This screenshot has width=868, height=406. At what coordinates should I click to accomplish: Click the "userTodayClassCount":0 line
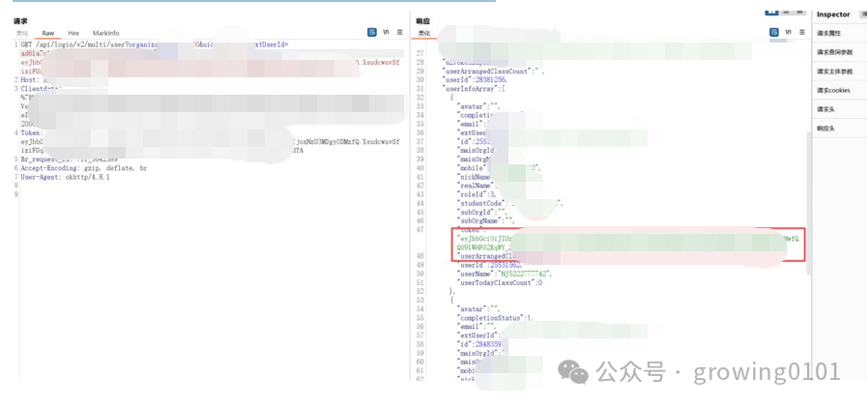500,283
